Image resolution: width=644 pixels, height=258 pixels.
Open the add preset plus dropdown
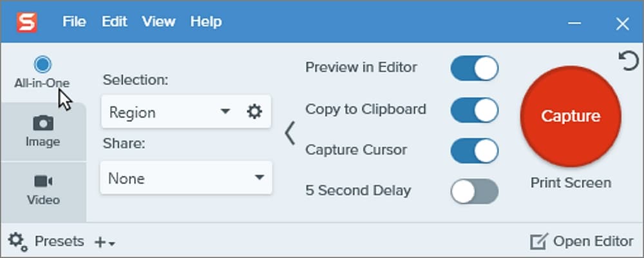click(x=104, y=243)
